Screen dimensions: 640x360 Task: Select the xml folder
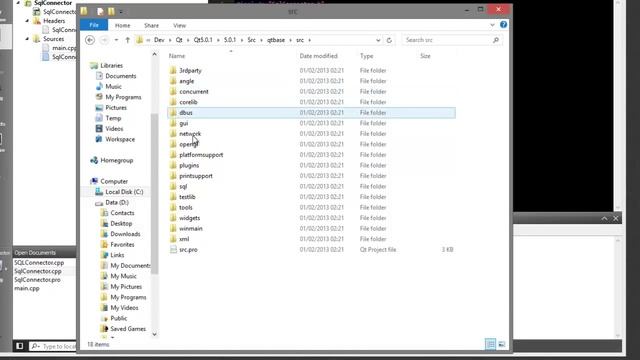[x=184, y=239]
